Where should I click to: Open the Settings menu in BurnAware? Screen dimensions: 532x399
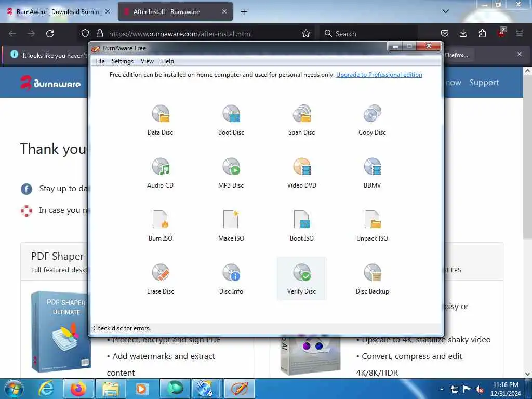point(123,61)
